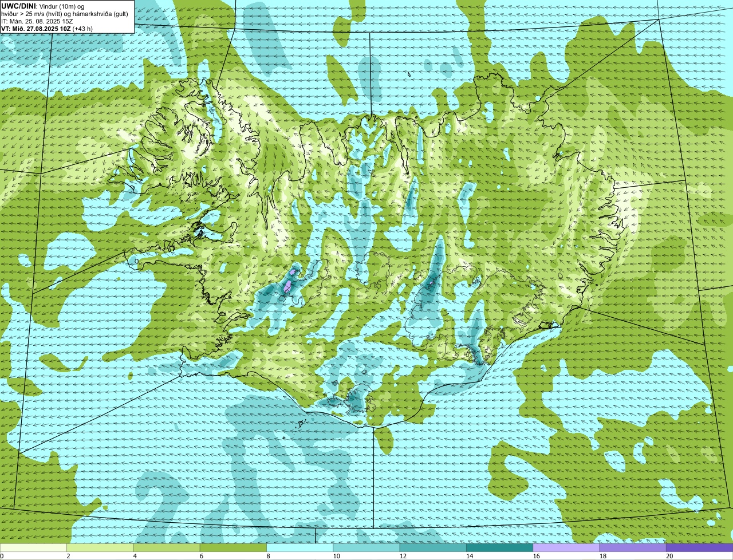733x560 pixels.
Task: Click the 0–2 m/s pale yellow legend swatch
Action: pyautogui.click(x=33, y=547)
